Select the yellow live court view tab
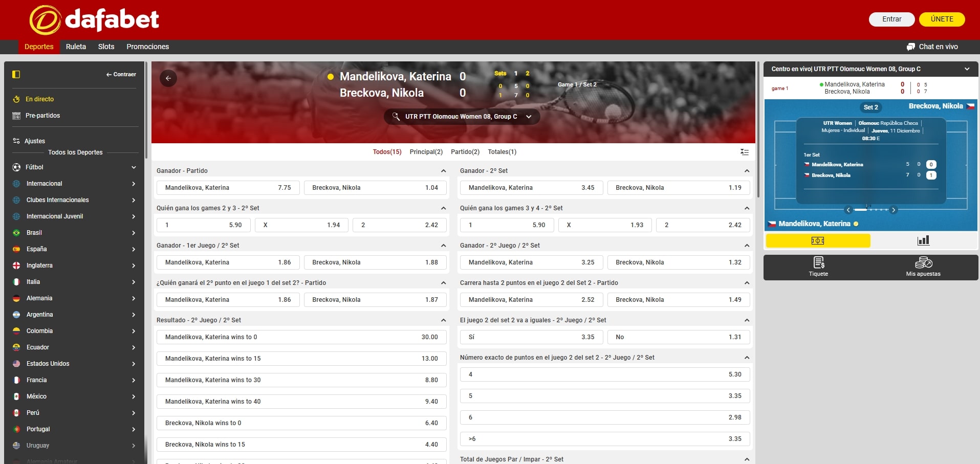The height and width of the screenshot is (464, 980). (x=818, y=240)
